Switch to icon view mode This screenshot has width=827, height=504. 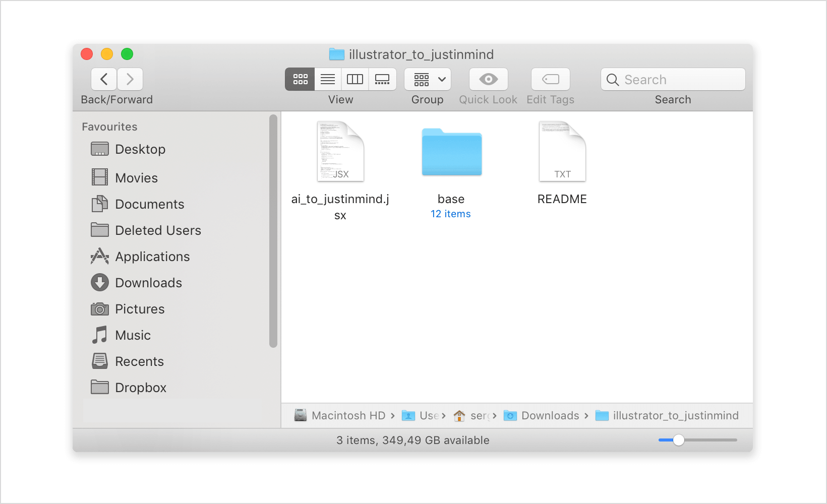[x=300, y=79]
